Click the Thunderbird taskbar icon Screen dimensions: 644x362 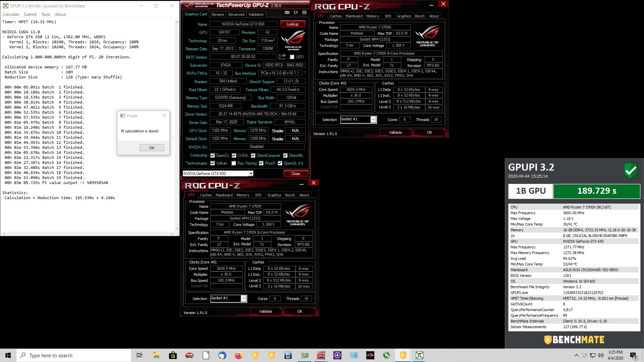pyautogui.click(x=222, y=355)
